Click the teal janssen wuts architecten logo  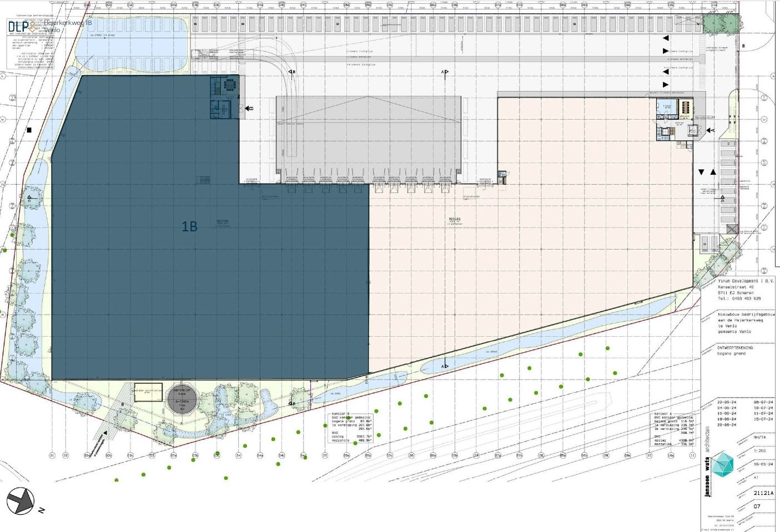722,465
